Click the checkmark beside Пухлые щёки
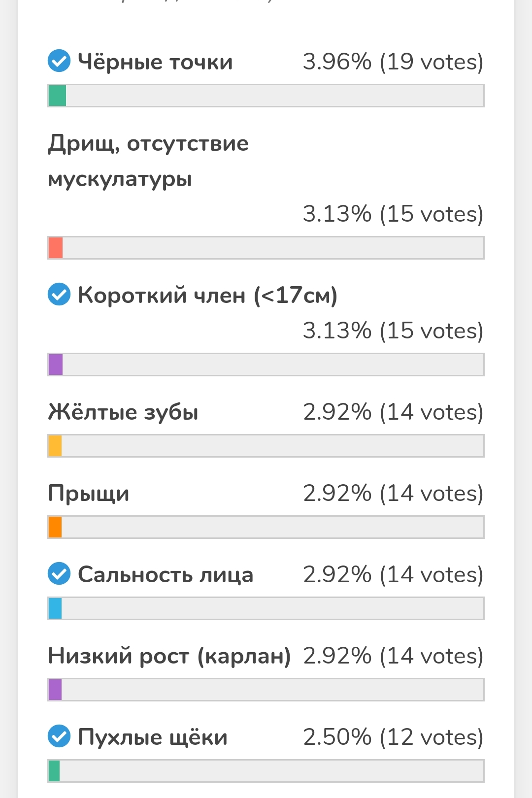 tap(59, 736)
